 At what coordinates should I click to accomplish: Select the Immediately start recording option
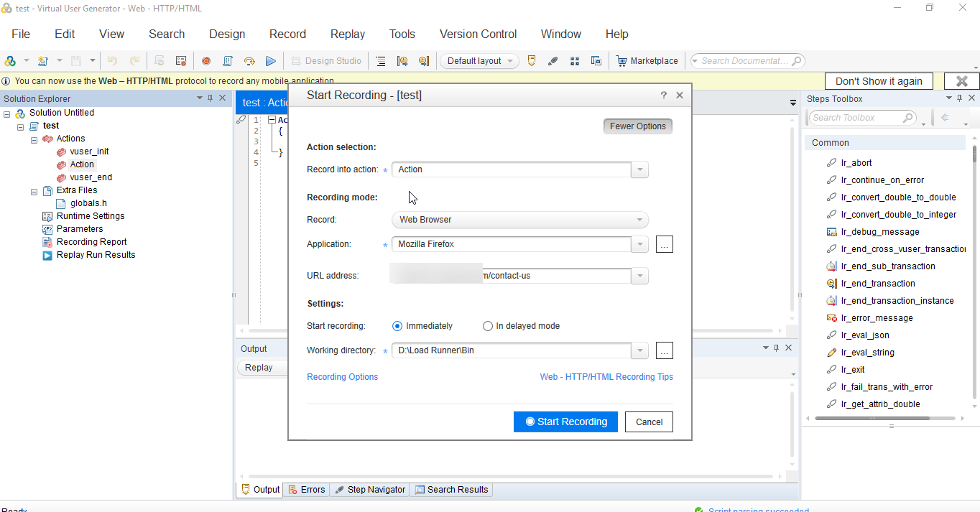[x=397, y=325]
